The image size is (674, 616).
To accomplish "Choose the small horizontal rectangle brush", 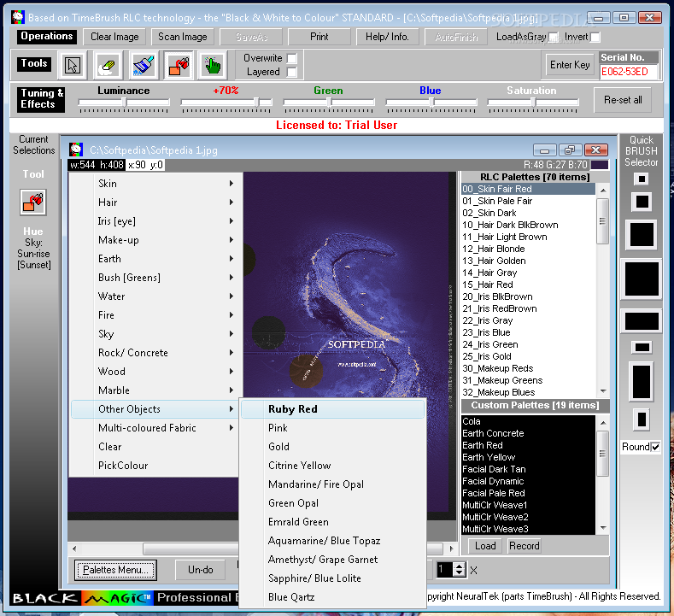I will [x=642, y=347].
